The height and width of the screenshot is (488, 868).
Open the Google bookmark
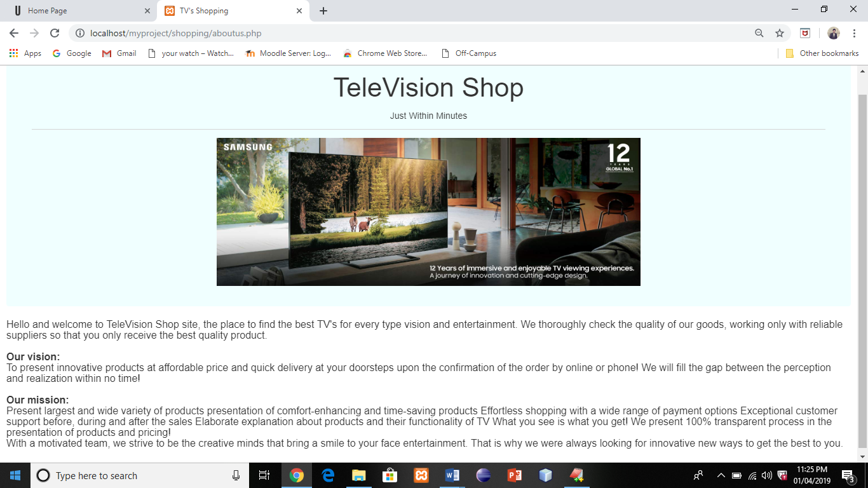click(x=72, y=53)
